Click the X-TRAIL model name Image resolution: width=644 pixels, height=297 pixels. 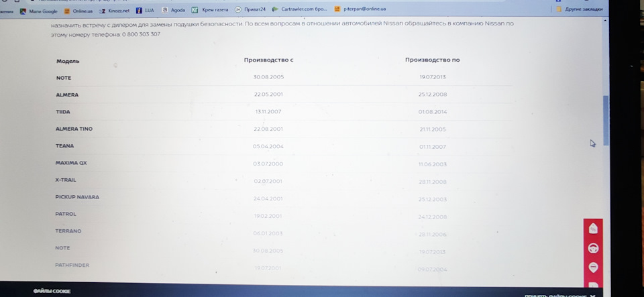click(66, 180)
